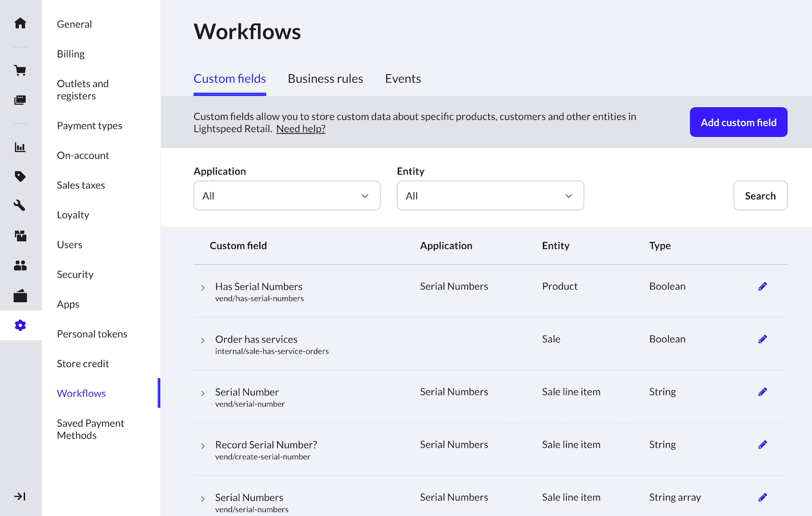Click the products tag icon

pyautogui.click(x=20, y=176)
